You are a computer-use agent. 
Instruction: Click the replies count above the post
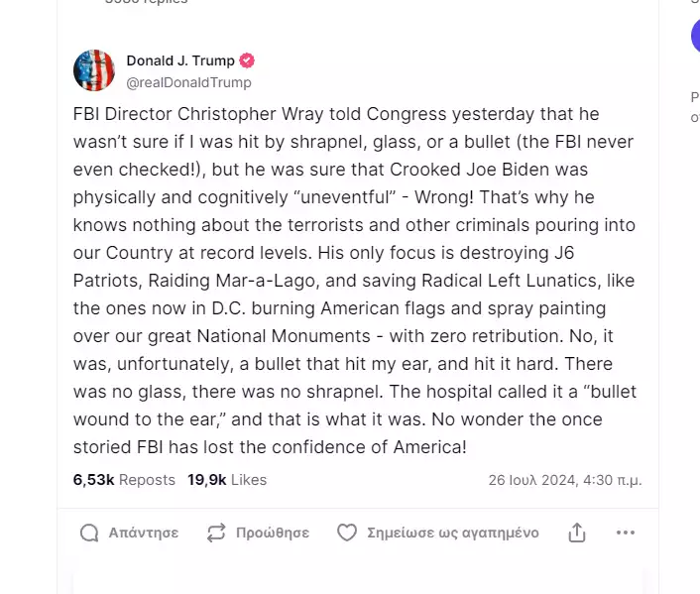click(147, 2)
